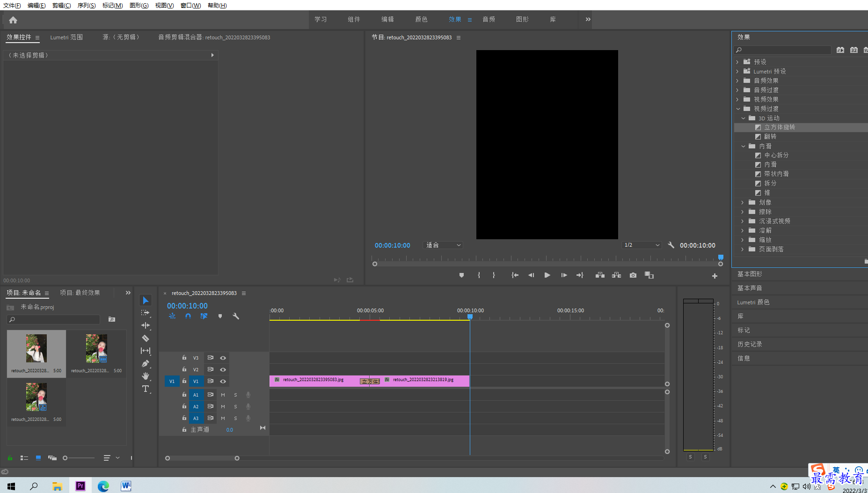The image size is (868, 493).
Task: Switch to 项目: 最终效果 tab
Action: (80, 293)
